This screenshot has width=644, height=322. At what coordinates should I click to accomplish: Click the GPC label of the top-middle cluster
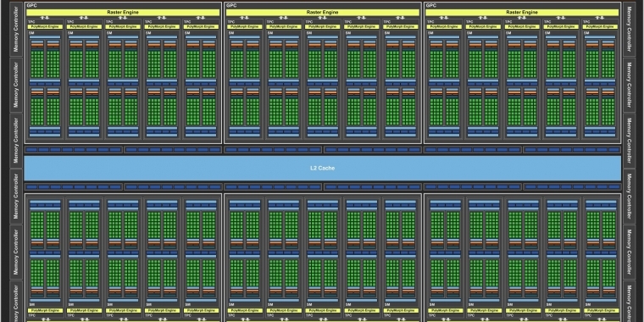[231, 6]
